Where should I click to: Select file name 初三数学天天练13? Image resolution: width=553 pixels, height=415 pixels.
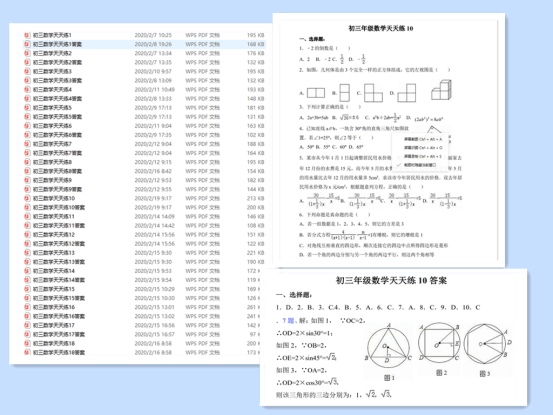(x=54, y=253)
